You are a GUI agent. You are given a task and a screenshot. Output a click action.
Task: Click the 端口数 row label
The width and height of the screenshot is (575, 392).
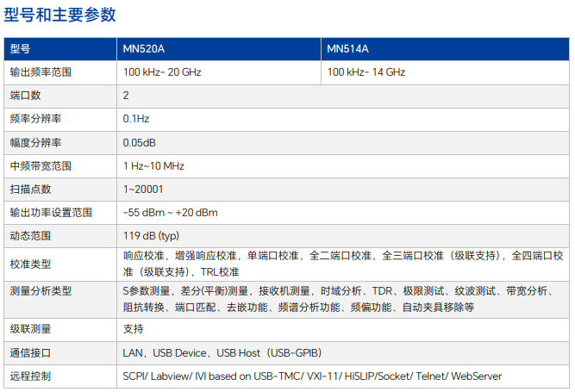25,96
